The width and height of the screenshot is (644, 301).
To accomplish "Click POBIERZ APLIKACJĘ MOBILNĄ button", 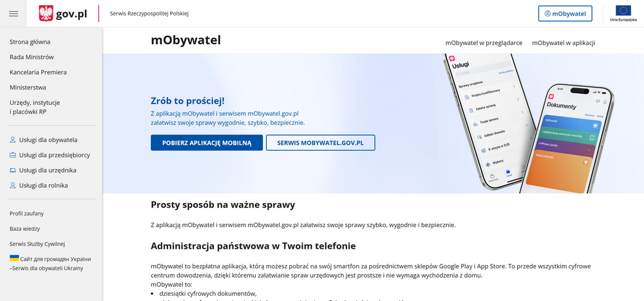I will click(207, 143).
